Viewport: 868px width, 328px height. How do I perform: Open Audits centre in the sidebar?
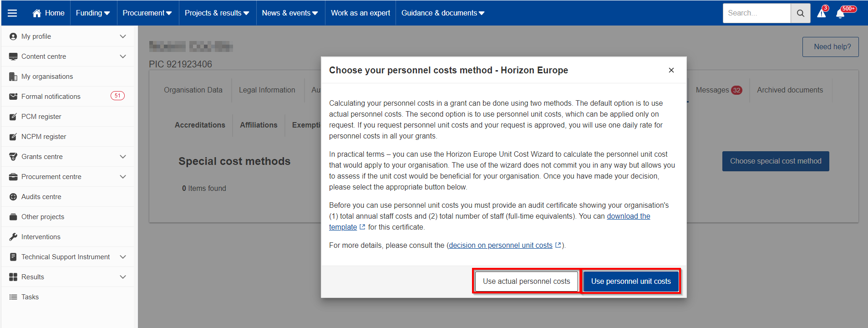click(x=68, y=197)
